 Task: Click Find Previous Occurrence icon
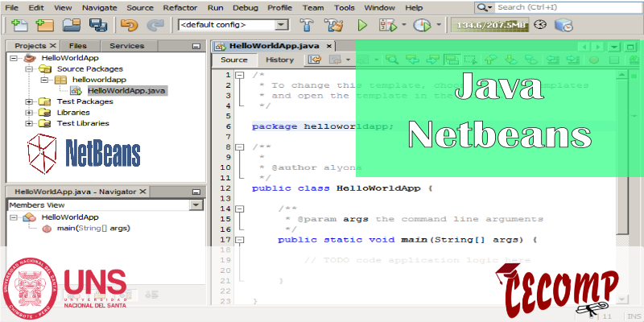pyautogui.click(x=412, y=60)
